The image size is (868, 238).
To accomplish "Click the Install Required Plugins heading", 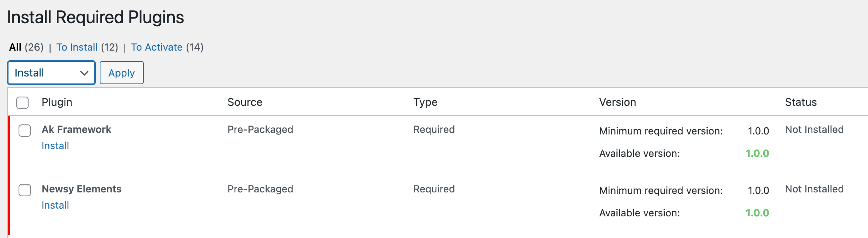I will (x=96, y=17).
